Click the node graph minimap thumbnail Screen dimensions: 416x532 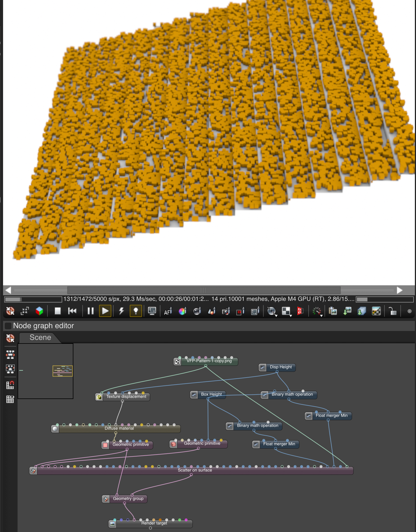tap(45, 371)
